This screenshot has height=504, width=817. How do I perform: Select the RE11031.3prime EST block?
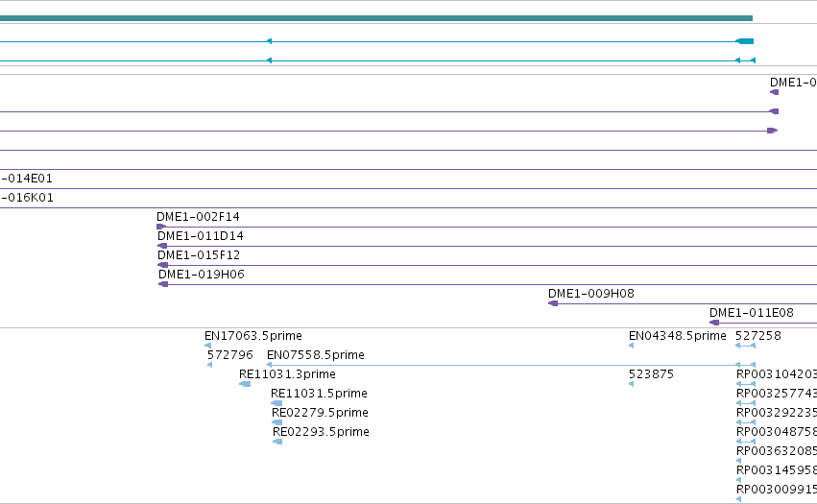pos(245,384)
